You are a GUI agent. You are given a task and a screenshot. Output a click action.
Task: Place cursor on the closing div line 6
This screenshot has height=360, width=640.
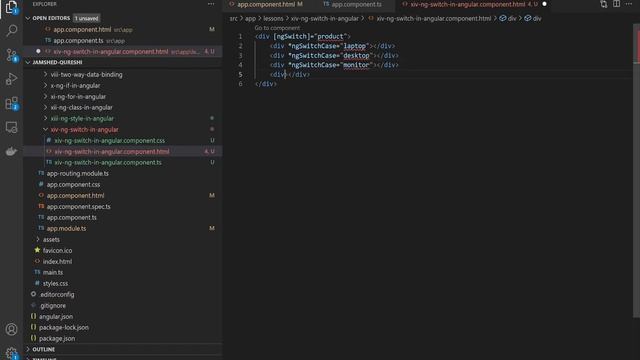(x=266, y=84)
